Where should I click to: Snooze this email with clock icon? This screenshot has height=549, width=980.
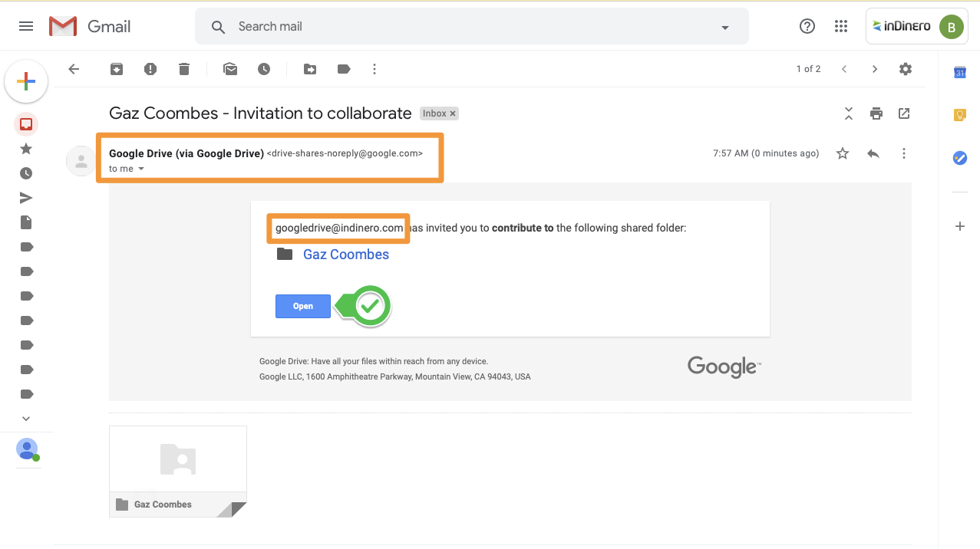coord(264,69)
